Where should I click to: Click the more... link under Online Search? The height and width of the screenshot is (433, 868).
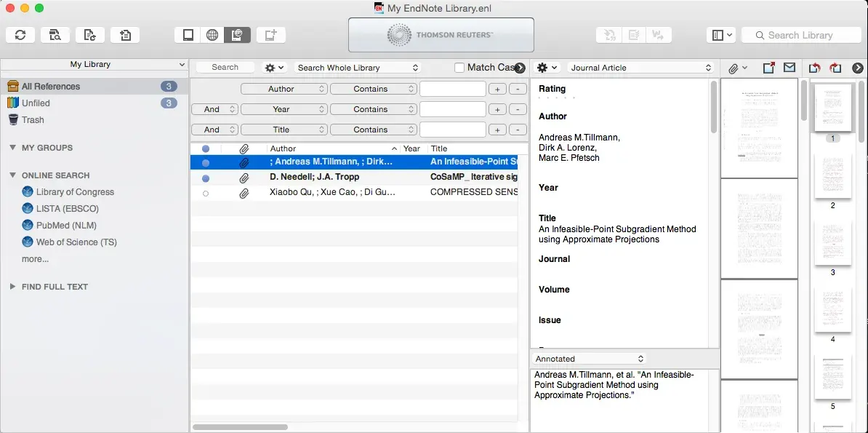35,259
